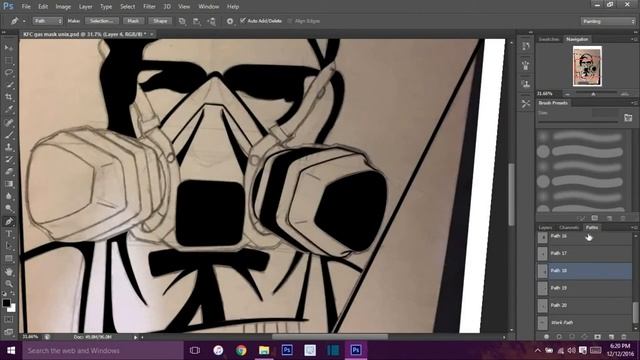Open pen options gear icon
Image resolution: width=640 pixels, height=360 pixels.
pyautogui.click(x=230, y=21)
